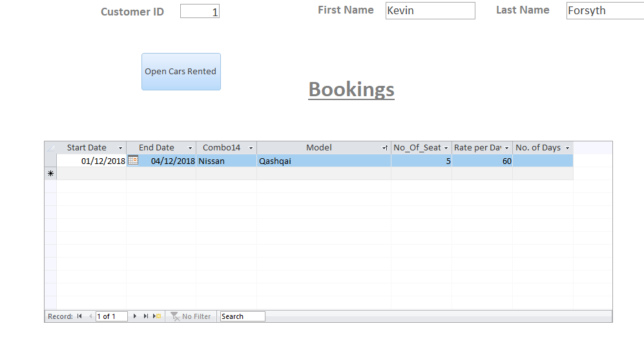The height and width of the screenshot is (337, 644).
Task: Click the Customer ID label
Action: 132,12
